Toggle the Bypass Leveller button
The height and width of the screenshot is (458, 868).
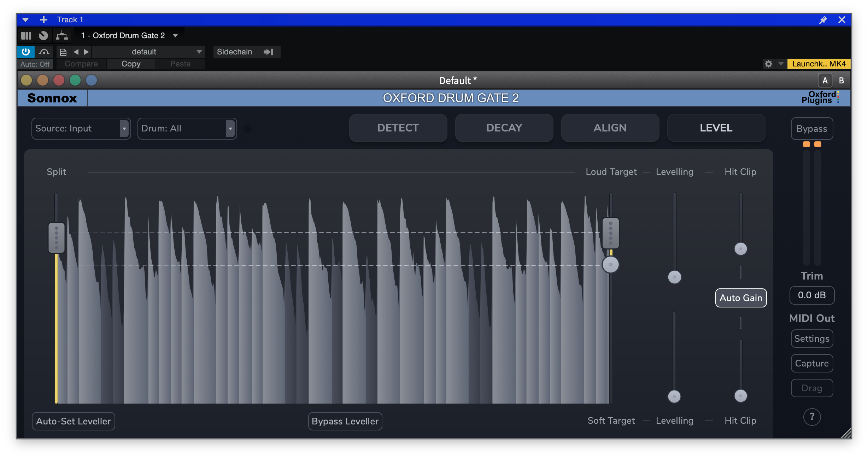(x=345, y=421)
